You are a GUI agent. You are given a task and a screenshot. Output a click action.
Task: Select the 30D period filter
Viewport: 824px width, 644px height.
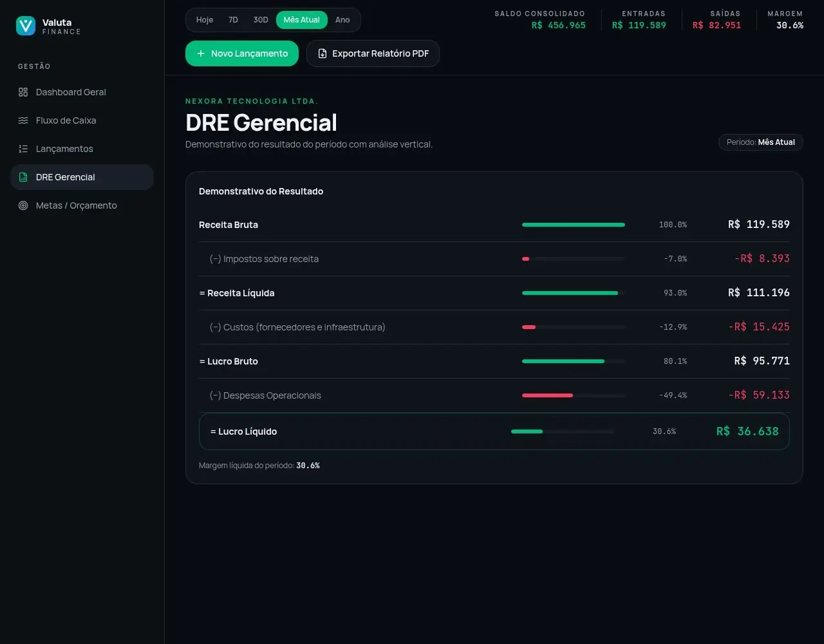pos(261,20)
